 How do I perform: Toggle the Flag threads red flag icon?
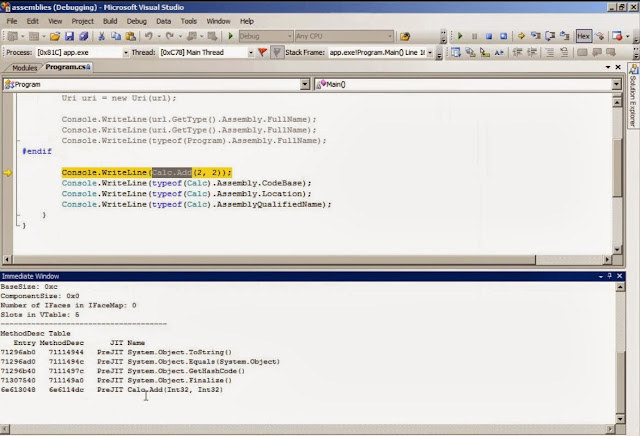point(262,52)
